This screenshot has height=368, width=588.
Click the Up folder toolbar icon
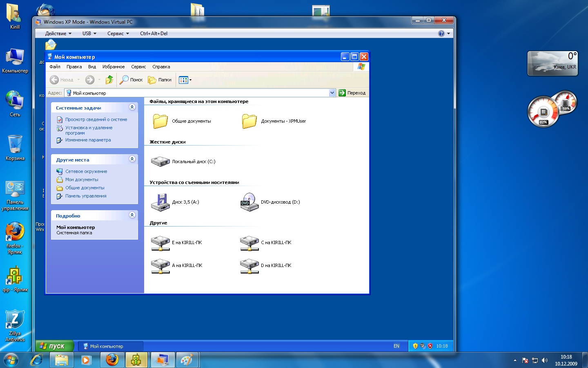[109, 80]
